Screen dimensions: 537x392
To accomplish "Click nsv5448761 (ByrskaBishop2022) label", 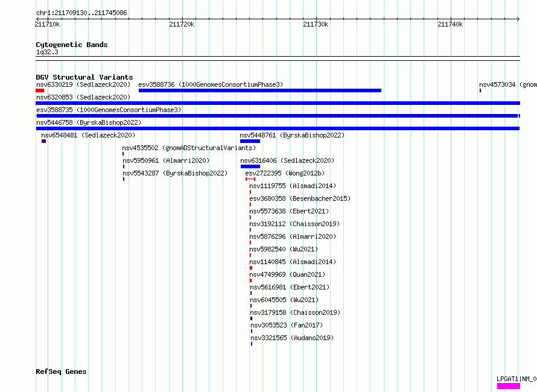I will pyautogui.click(x=292, y=135).
